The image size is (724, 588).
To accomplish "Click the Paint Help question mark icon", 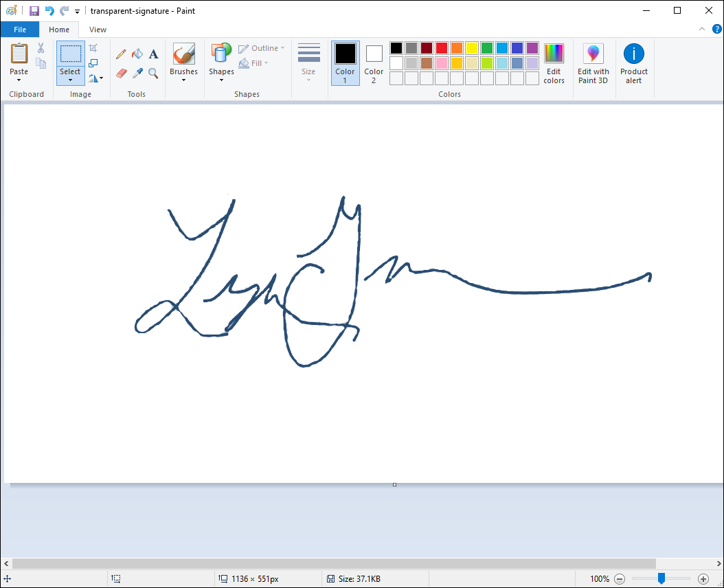I will click(716, 29).
